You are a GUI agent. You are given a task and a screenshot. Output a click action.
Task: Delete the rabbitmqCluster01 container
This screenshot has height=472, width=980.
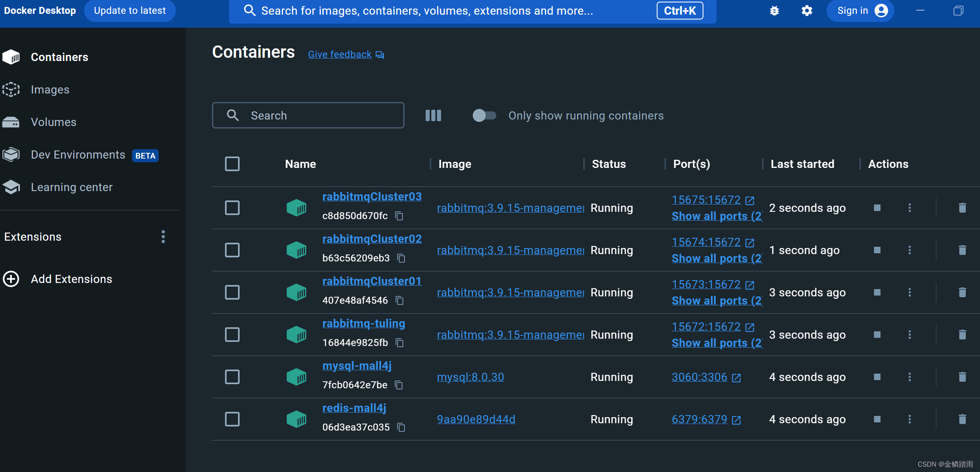coord(962,292)
